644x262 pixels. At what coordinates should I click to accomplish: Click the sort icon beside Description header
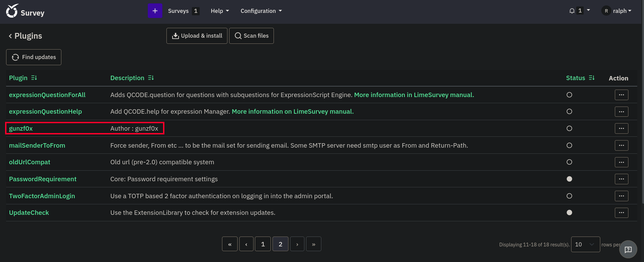point(151,78)
